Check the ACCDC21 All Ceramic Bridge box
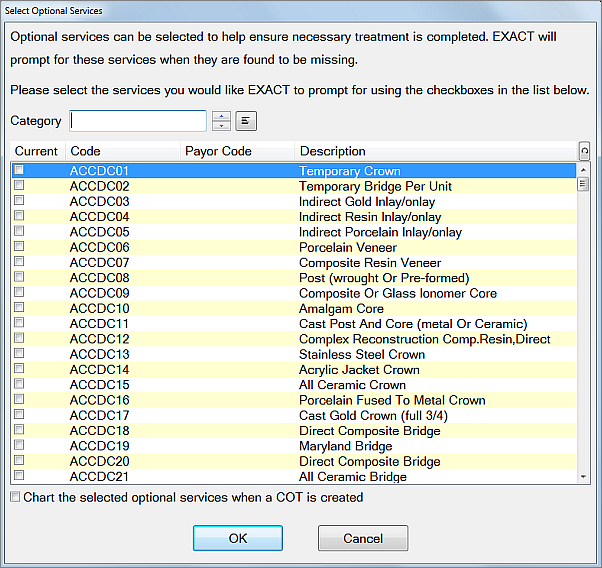 tap(19, 475)
